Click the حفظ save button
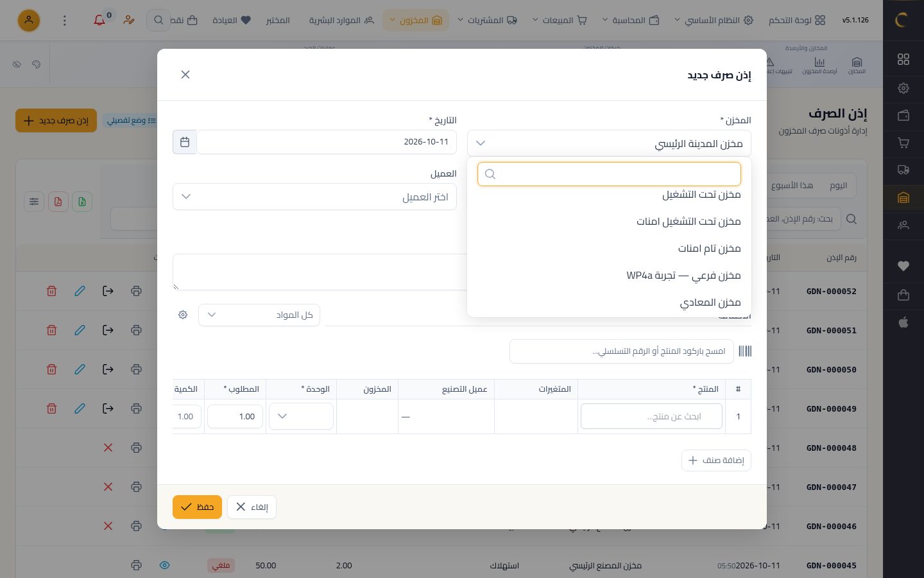 point(197,507)
